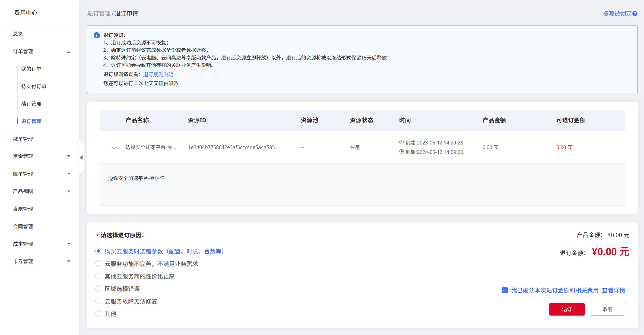644x335 pixels.
Task: Open 待支付订单 submenu item
Action: [x=34, y=86]
